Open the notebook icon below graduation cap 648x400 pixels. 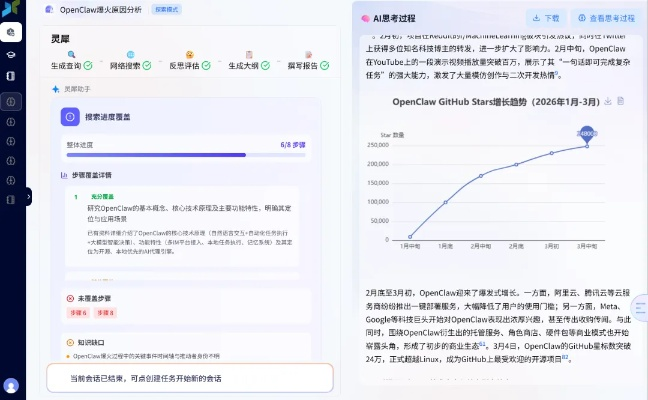pos(11,76)
